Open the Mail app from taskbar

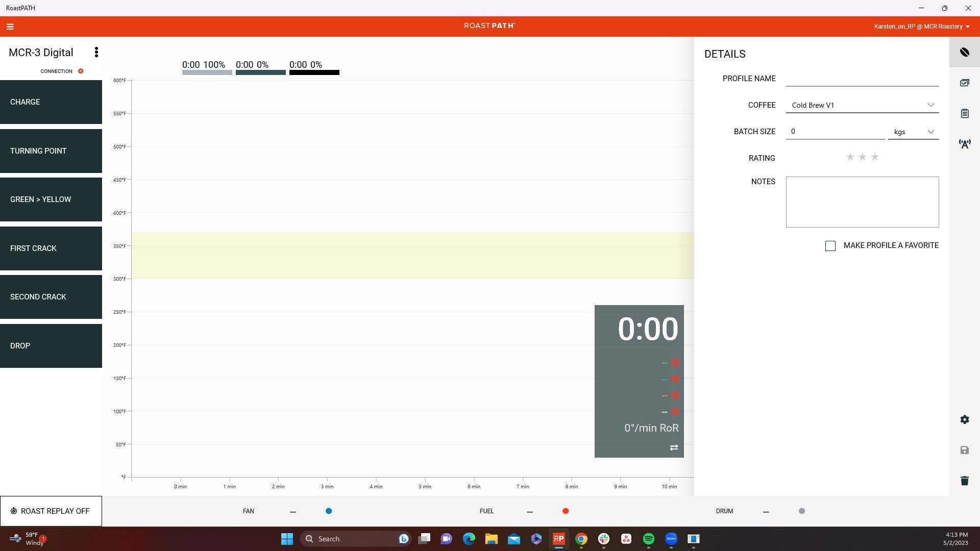(x=514, y=539)
